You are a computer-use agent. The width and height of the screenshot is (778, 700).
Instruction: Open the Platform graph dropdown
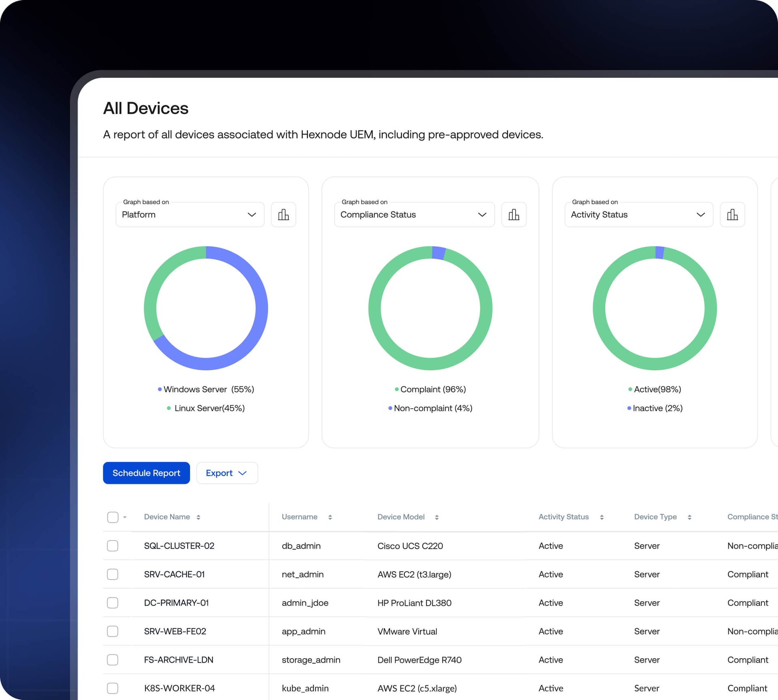(x=190, y=214)
